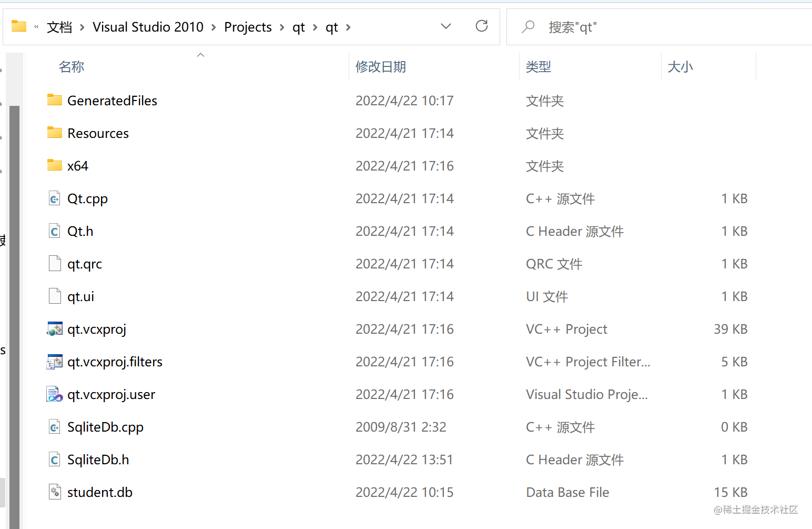
Task: Open the student.db database file icon
Action: click(x=55, y=492)
